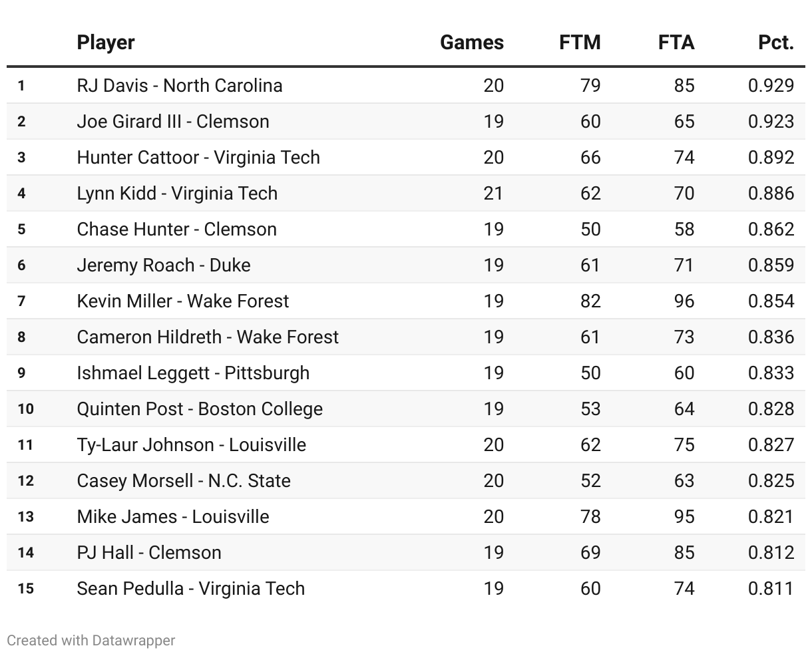Select the RJ Davis - North Carolina row
Screen dimensions: 812x656
(x=180, y=85)
